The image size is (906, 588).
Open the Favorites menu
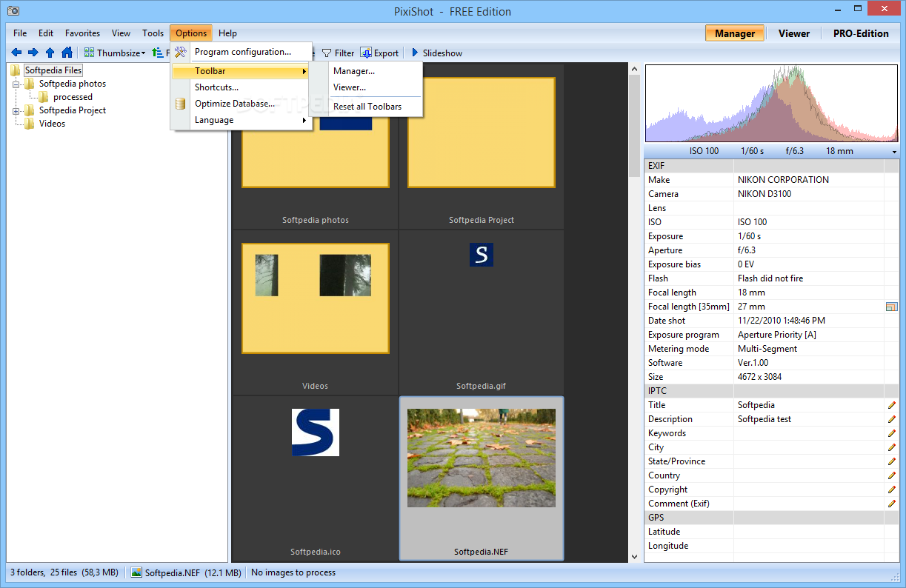click(82, 33)
